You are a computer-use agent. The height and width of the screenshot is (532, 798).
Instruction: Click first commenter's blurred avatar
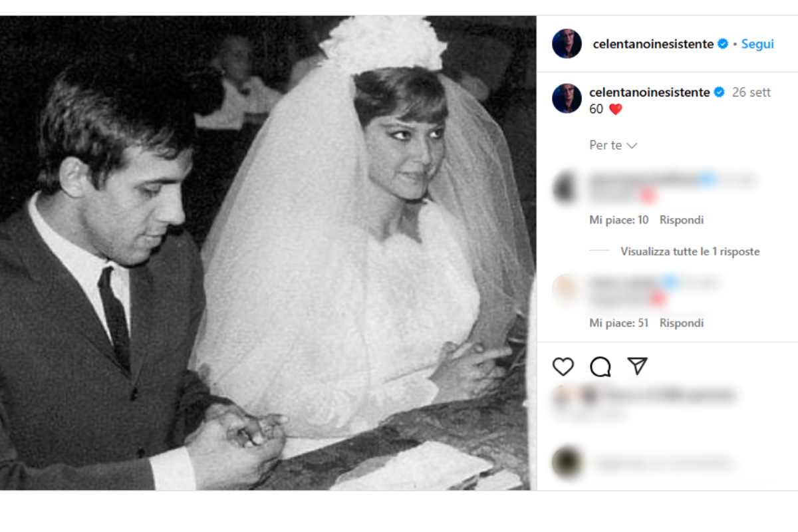566,188
